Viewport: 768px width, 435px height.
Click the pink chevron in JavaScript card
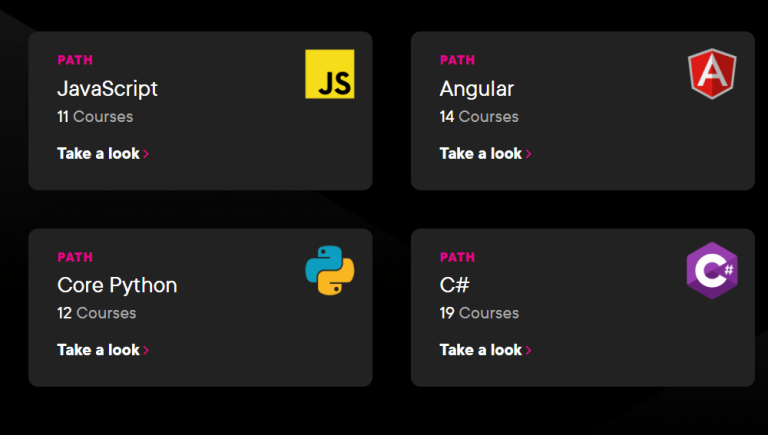[x=147, y=154]
